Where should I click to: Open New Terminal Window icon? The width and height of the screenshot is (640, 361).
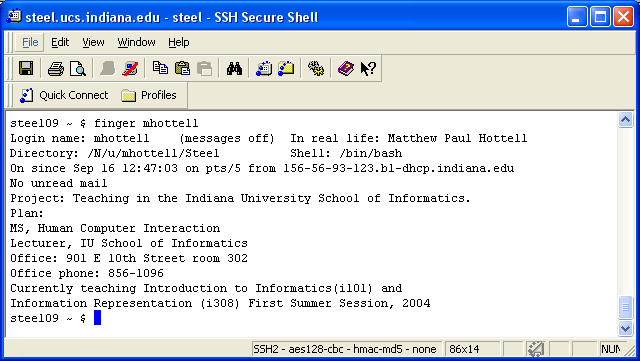[x=264, y=68]
